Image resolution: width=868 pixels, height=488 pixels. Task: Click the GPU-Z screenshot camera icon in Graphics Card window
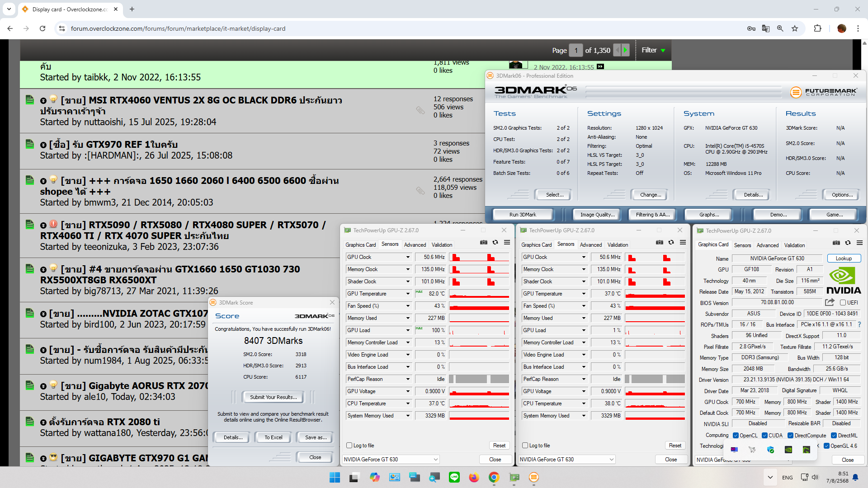pos(836,243)
